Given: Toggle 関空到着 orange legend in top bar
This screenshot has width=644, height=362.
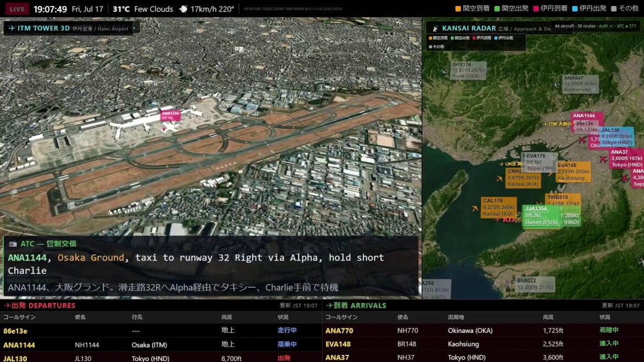Looking at the screenshot, I should coord(472,9).
